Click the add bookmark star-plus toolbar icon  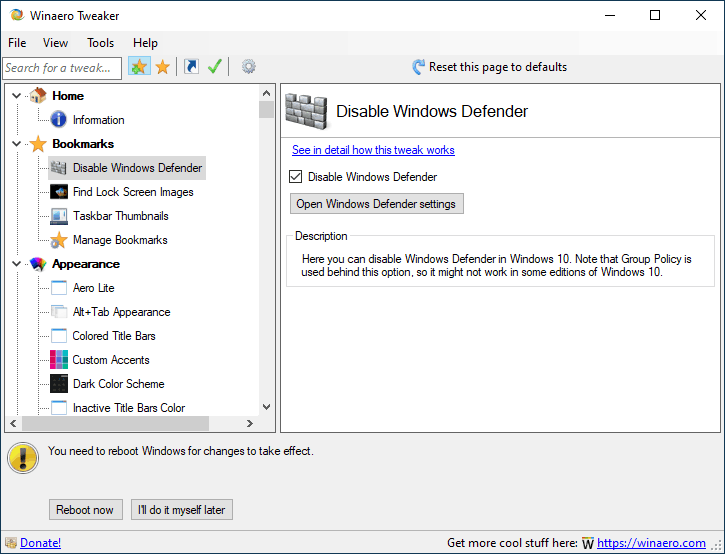139,67
